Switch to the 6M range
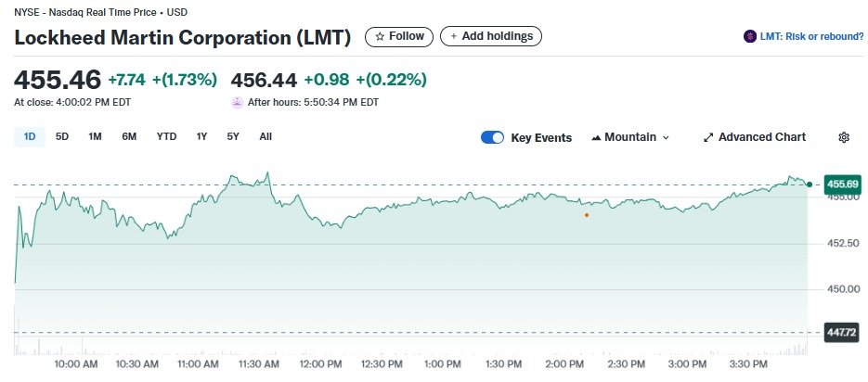Screen dimensions: 868x382 point(129,136)
